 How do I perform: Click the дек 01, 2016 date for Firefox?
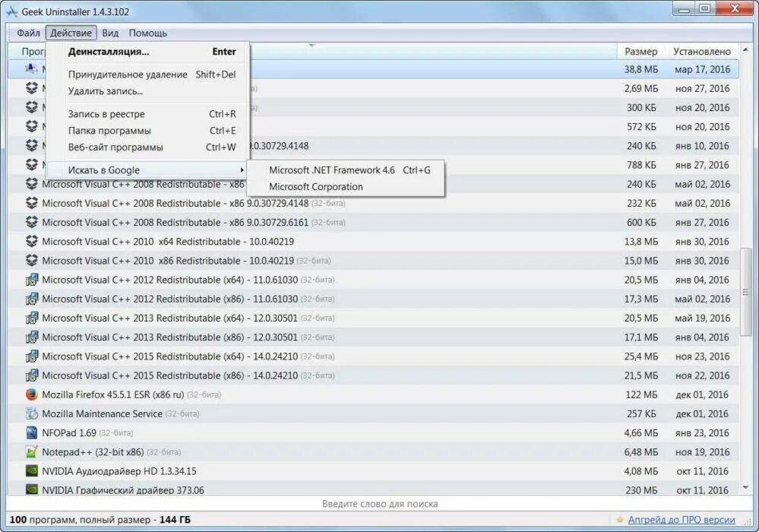702,394
